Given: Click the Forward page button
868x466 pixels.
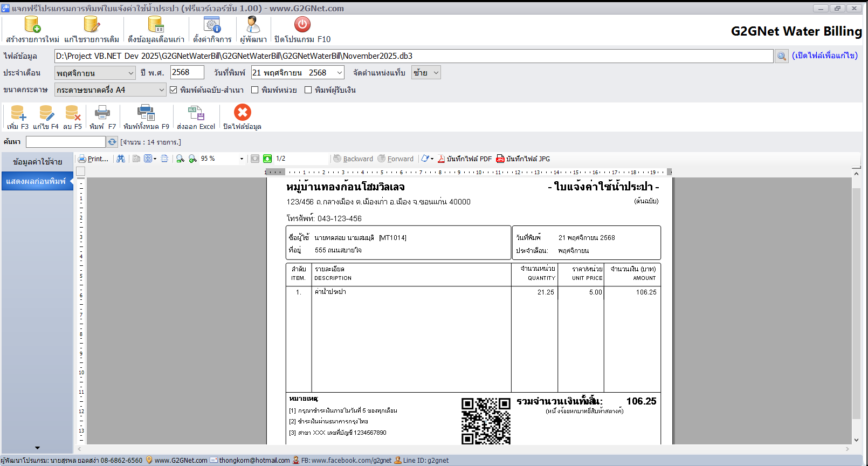Looking at the screenshot, I should pos(395,159).
